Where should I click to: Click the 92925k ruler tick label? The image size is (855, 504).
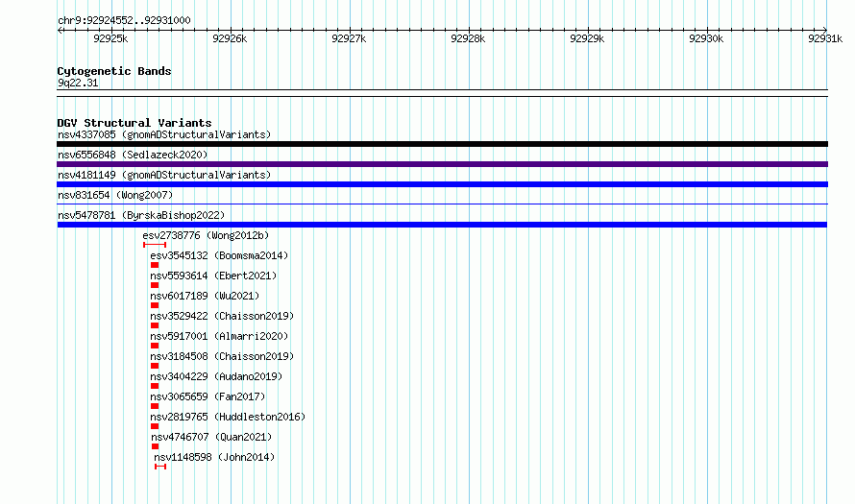pyautogui.click(x=110, y=38)
